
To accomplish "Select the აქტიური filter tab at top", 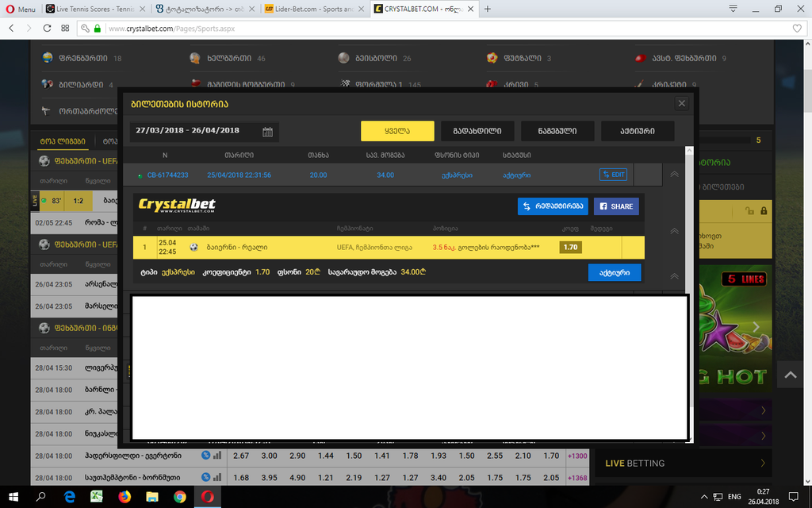I will pyautogui.click(x=638, y=131).
